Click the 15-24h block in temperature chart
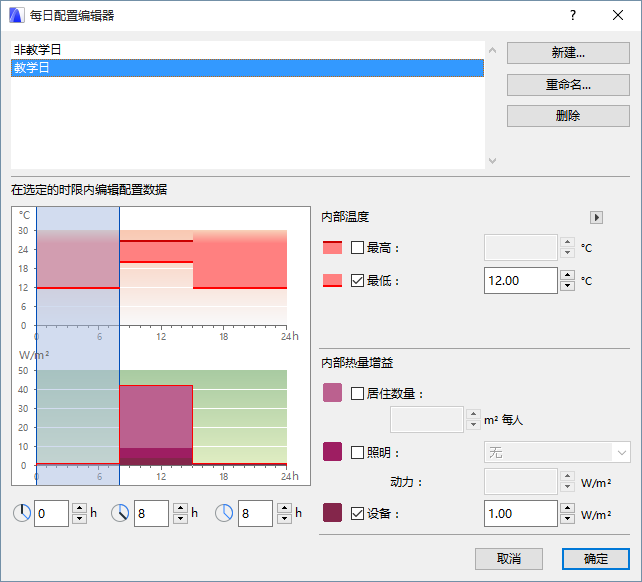This screenshot has width=642, height=582. (x=240, y=259)
